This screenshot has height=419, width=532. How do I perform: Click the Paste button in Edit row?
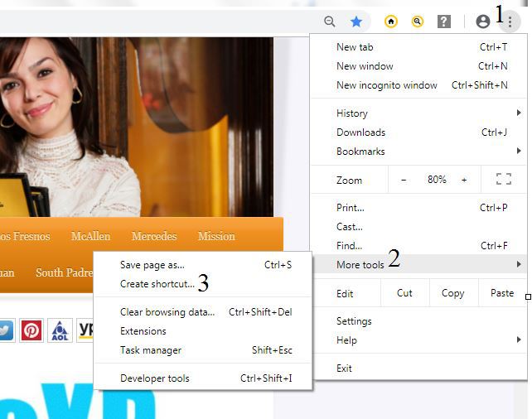pyautogui.click(x=501, y=293)
